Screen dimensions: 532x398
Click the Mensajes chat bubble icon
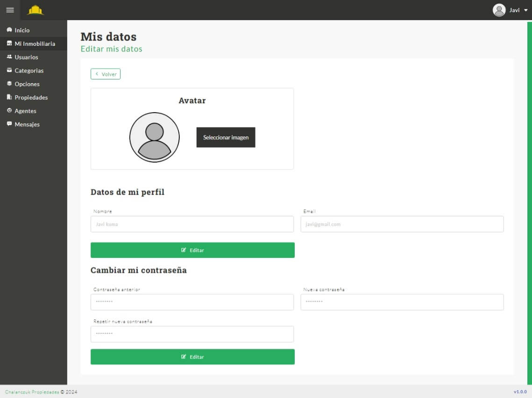coord(9,124)
